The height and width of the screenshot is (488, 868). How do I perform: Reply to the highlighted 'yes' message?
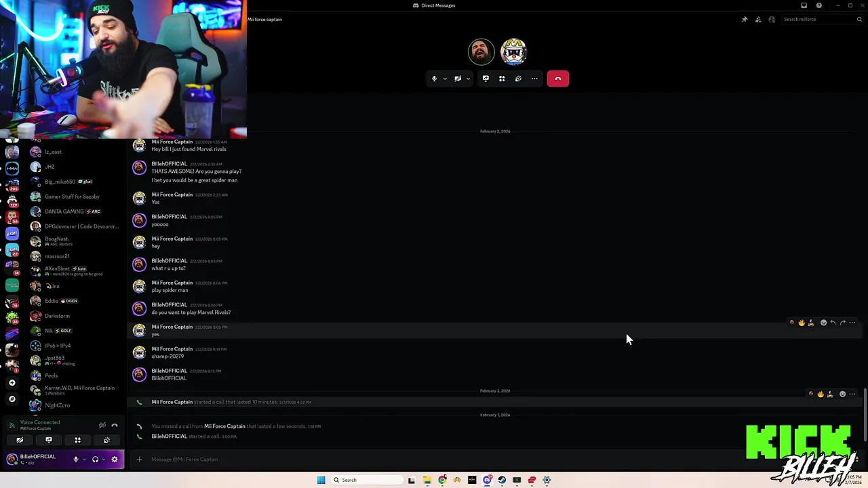coord(833,323)
